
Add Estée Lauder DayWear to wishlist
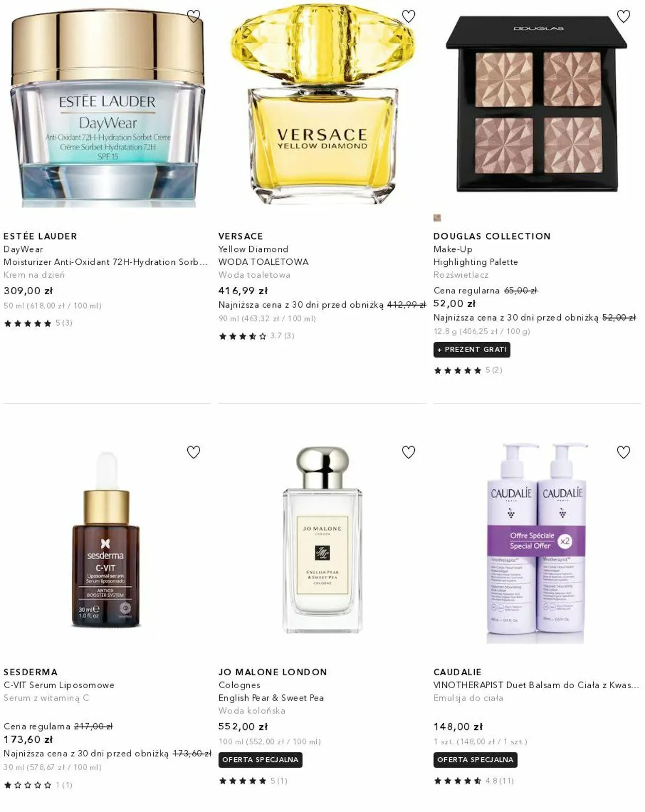[193, 17]
